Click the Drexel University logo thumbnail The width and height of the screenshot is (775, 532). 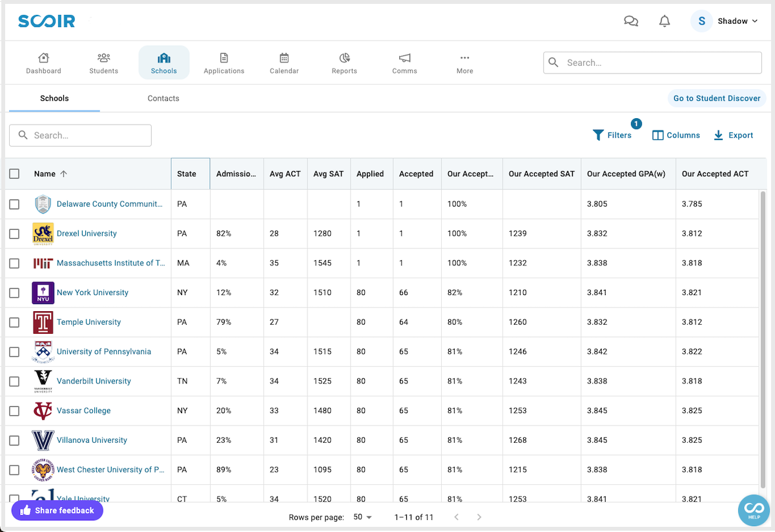pos(43,234)
